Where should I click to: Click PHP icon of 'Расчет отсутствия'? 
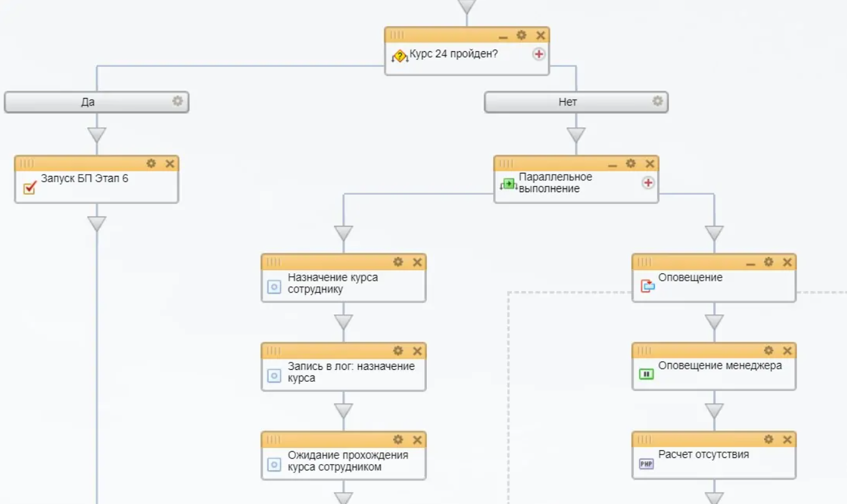(646, 463)
